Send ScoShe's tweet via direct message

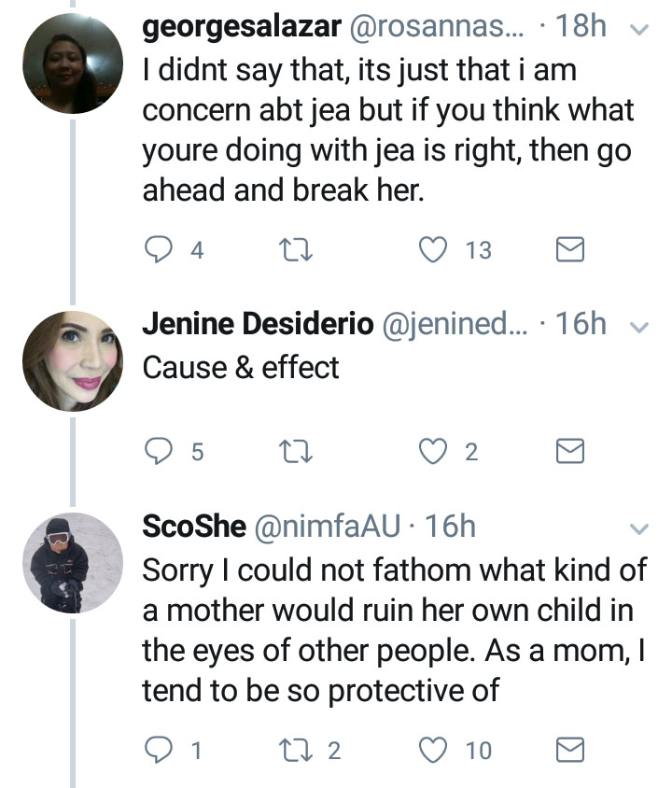click(x=569, y=749)
